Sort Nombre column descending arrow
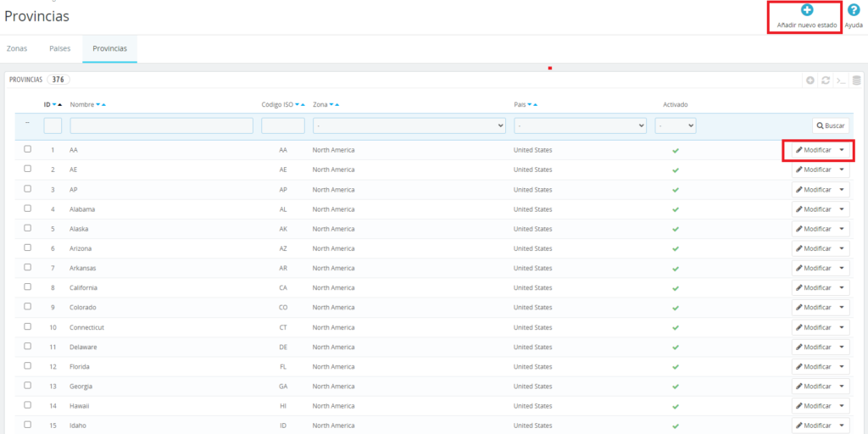Viewport: 868px width, 434px height. (x=98, y=105)
